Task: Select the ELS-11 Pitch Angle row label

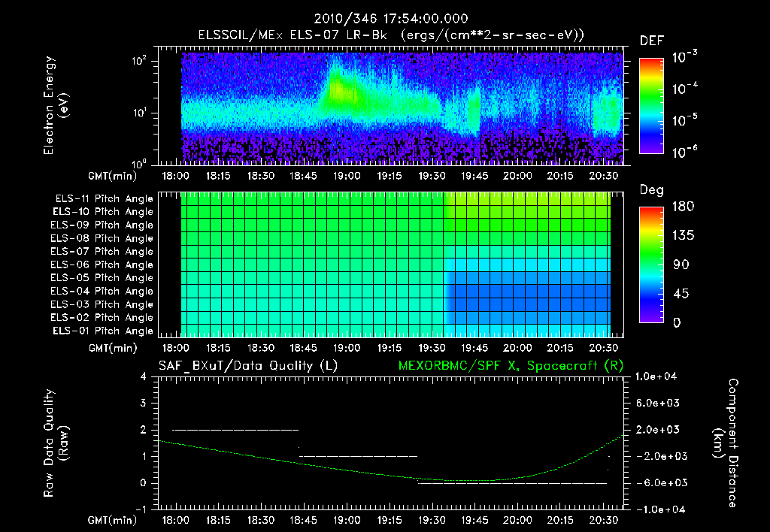Action: [104, 199]
